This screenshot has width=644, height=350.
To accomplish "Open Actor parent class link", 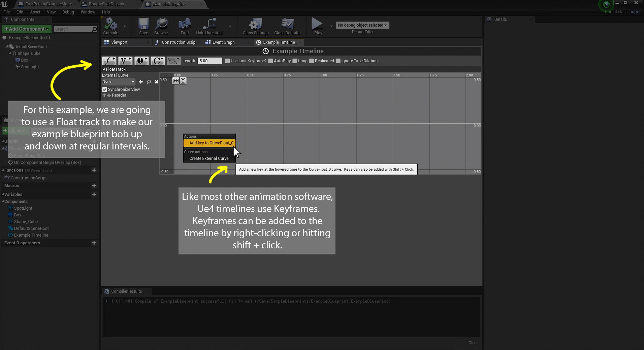I will tap(635, 12).
